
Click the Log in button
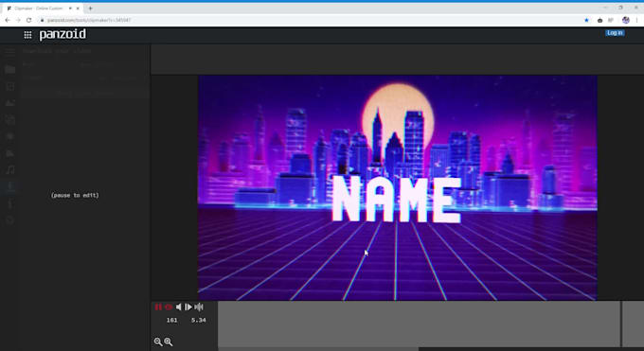[x=615, y=33]
